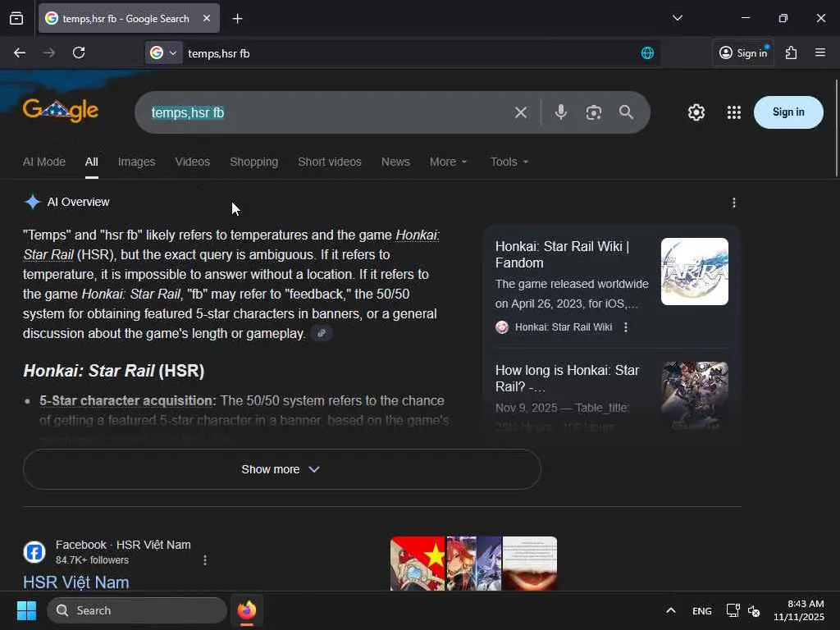Open Firefox View recent browsing icon
The width and height of the screenshot is (840, 630).
[x=16, y=19]
